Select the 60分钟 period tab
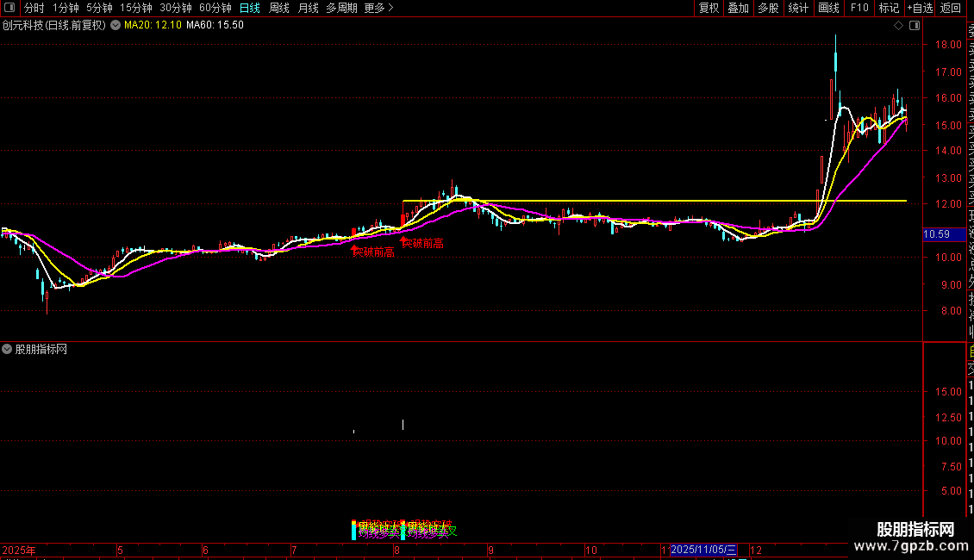This screenshot has width=974, height=560. click(x=215, y=8)
